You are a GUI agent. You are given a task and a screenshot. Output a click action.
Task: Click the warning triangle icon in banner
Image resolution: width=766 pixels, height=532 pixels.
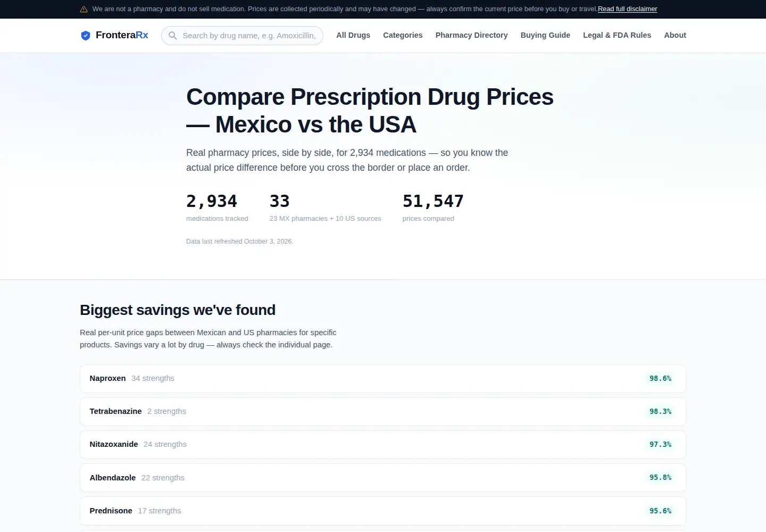[x=84, y=9]
